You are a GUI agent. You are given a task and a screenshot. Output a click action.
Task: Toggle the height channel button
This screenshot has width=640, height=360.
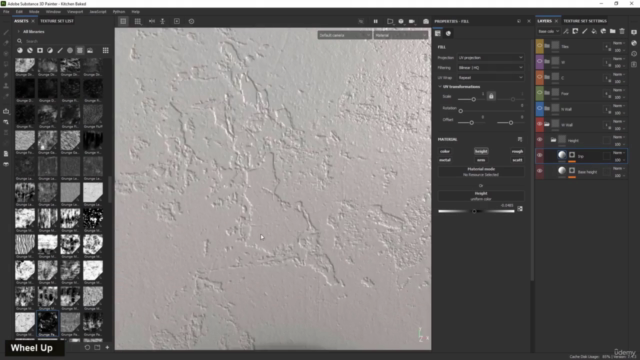coord(481,151)
